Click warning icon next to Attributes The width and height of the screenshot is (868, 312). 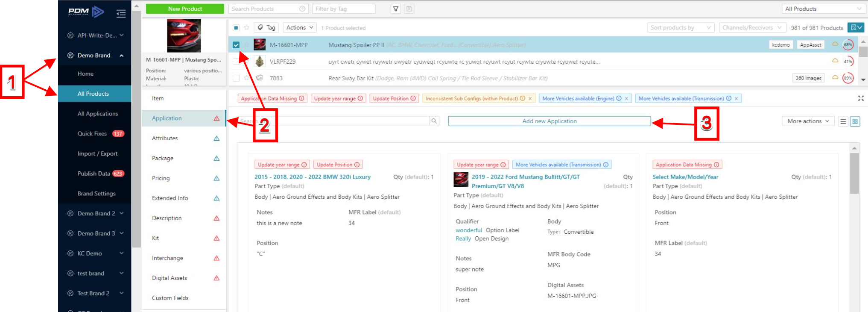point(216,138)
